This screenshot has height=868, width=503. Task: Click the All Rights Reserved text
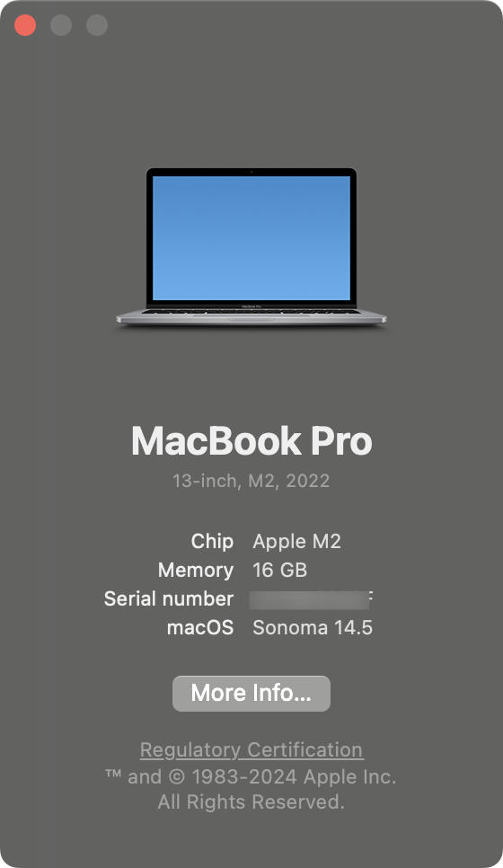point(251,802)
